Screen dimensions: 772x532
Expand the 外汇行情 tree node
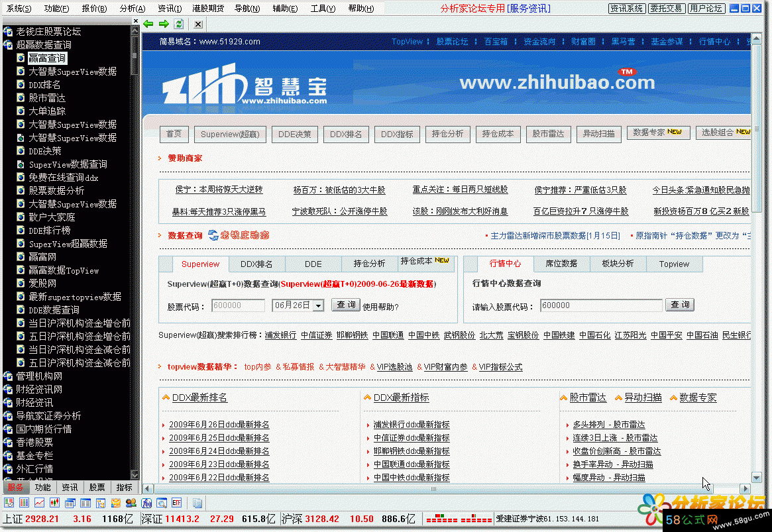tap(8, 470)
